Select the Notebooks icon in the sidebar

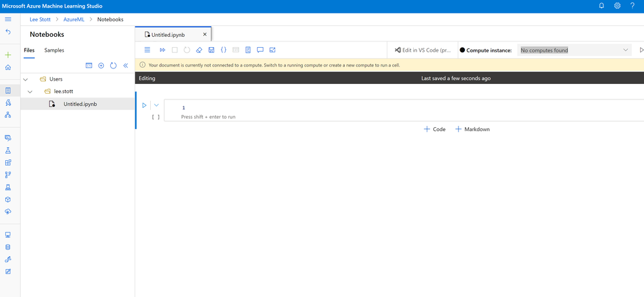coord(8,90)
